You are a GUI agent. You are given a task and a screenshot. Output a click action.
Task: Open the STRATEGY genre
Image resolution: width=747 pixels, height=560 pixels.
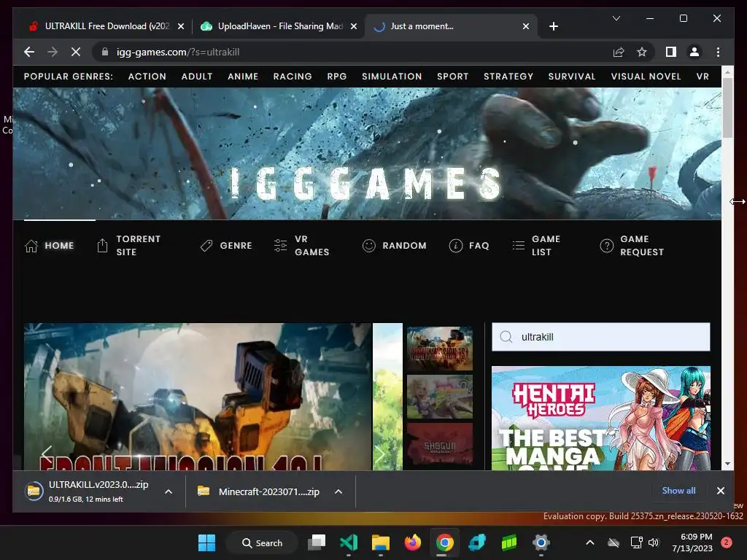click(x=508, y=76)
